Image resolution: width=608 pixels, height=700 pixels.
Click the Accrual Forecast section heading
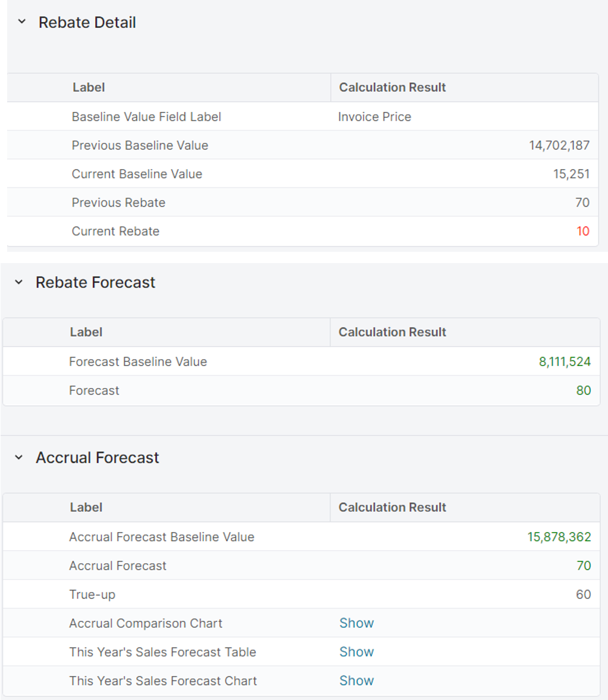(98, 458)
